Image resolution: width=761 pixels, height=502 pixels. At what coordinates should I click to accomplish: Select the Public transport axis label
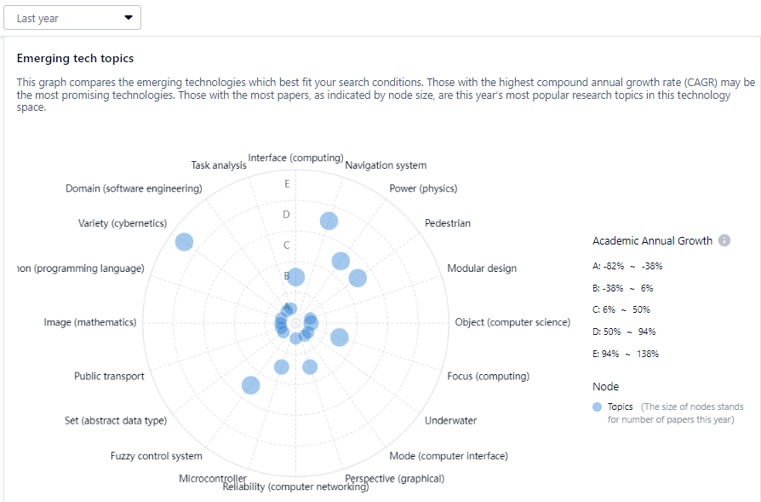tap(109, 376)
